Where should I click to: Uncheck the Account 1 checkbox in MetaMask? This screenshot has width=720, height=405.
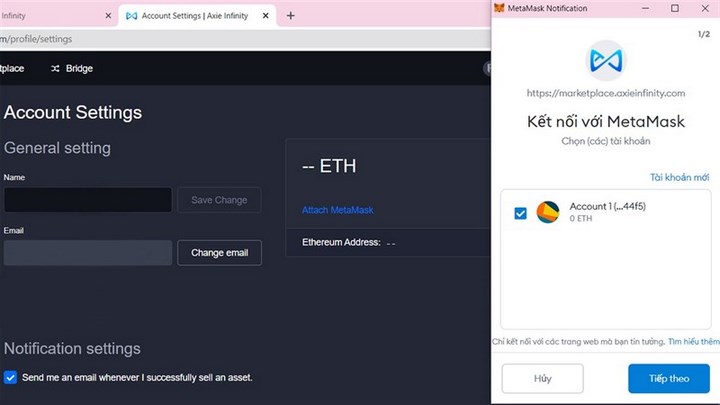point(520,213)
